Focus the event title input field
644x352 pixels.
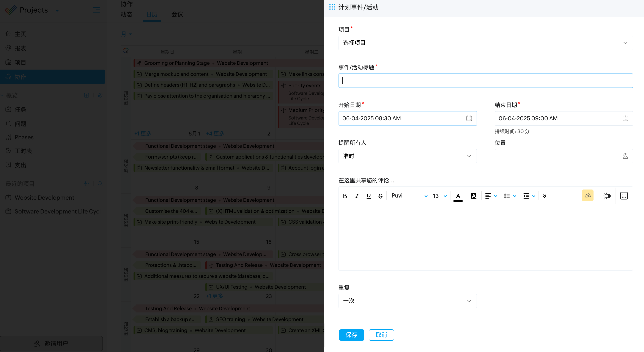(x=485, y=81)
